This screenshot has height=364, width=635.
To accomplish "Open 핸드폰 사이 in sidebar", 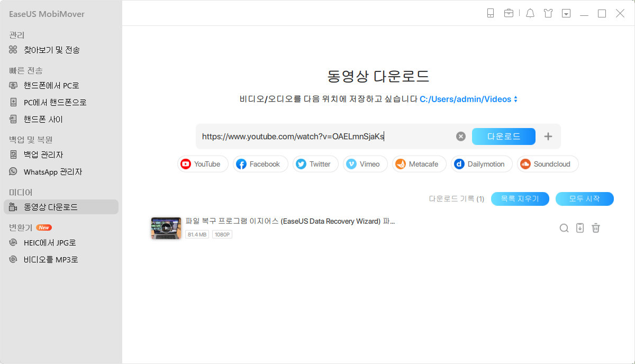I will pyautogui.click(x=61, y=119).
